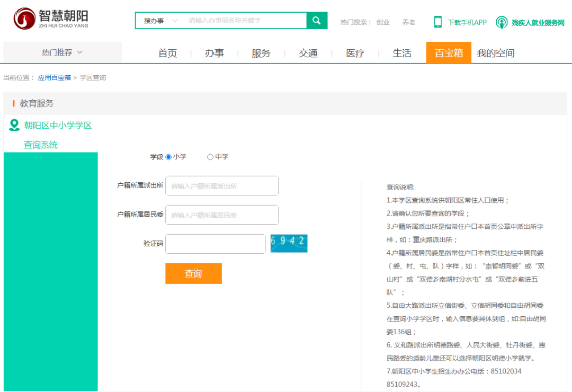Expand the 热门推荐 dropdown menu

62,52
